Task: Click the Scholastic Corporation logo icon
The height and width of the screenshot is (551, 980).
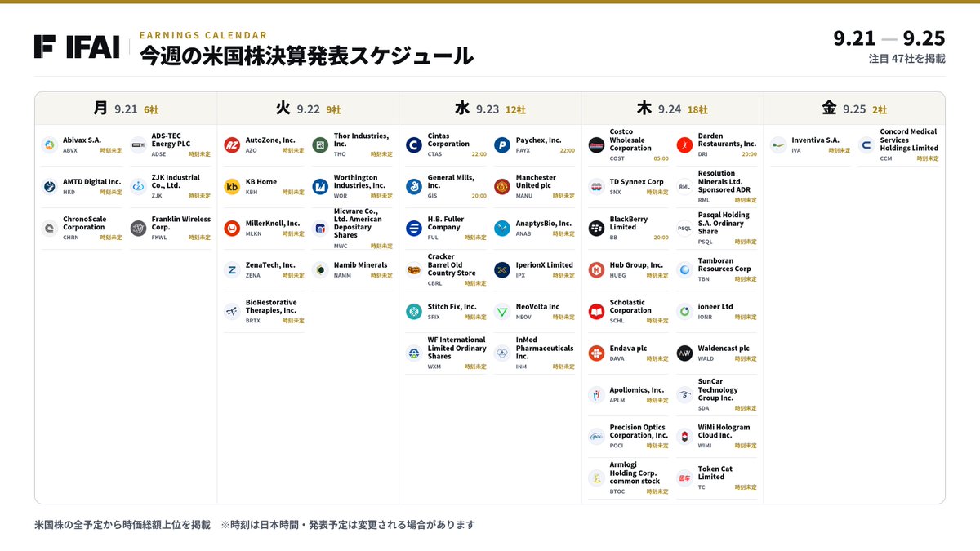Action: [x=596, y=311]
